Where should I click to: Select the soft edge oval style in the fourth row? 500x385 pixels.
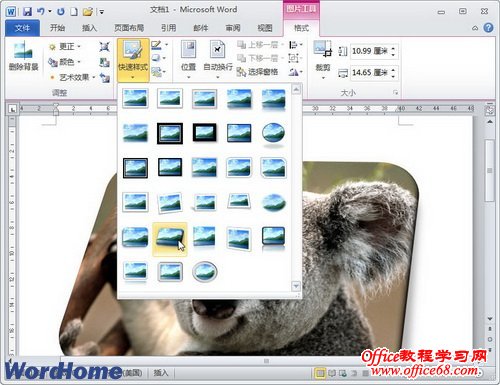point(273,203)
